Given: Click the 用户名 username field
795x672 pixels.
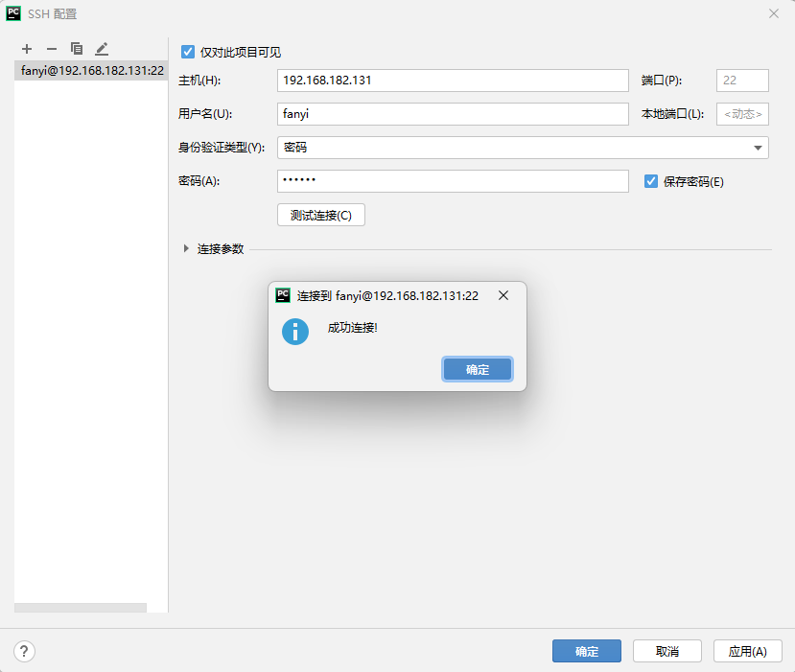Looking at the screenshot, I should coord(453,114).
